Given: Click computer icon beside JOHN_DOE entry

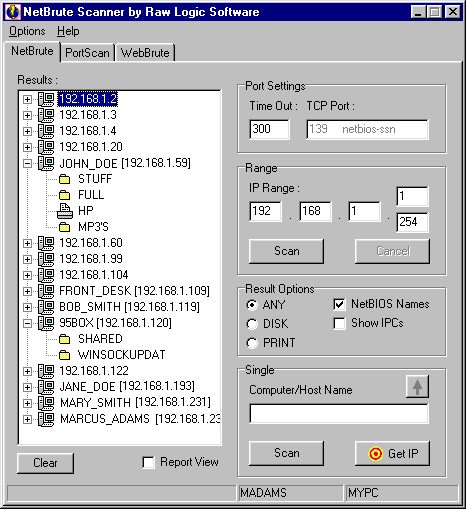Looking at the screenshot, I should [x=46, y=163].
